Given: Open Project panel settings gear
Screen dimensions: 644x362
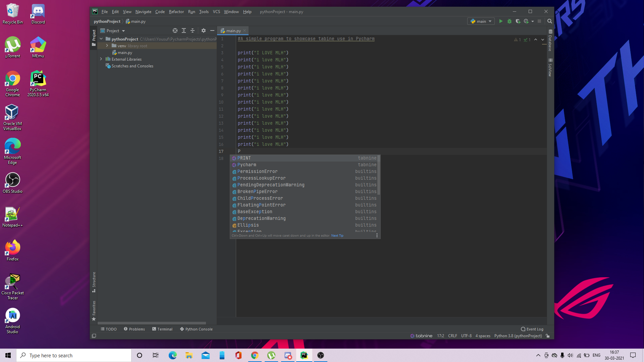Looking at the screenshot, I should point(204,31).
